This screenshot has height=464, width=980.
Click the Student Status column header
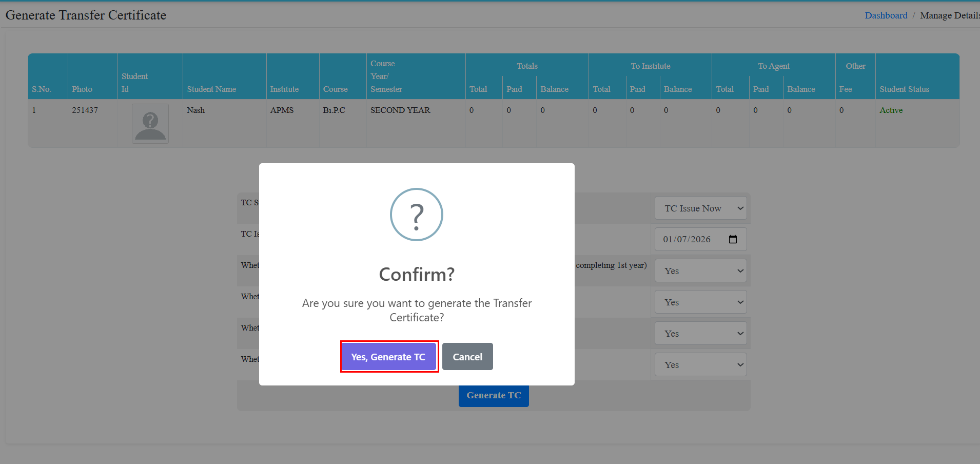tap(904, 89)
